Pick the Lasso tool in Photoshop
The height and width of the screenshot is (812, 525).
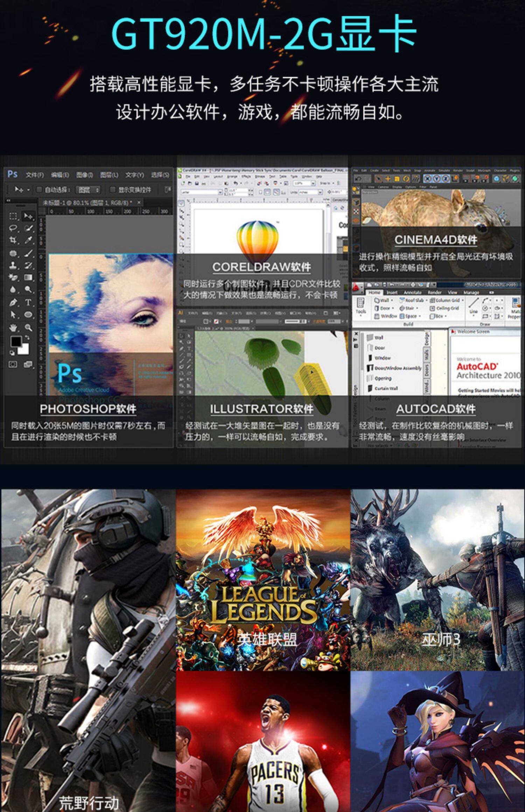tap(13, 228)
